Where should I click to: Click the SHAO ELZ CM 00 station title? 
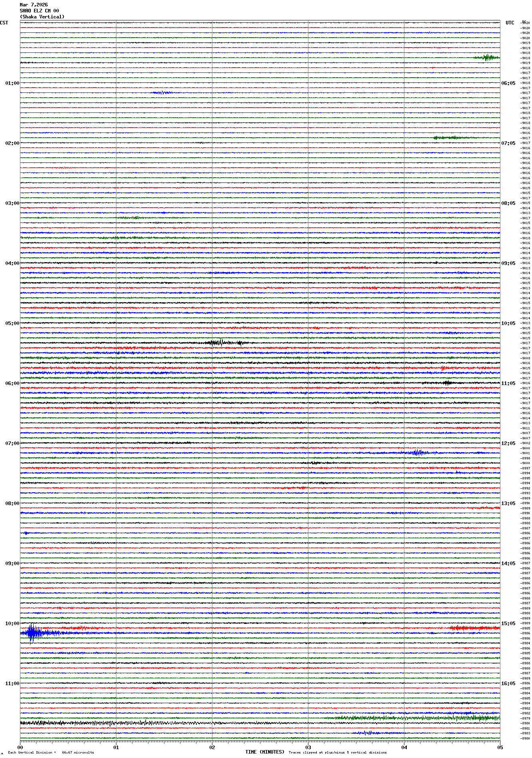[39, 11]
